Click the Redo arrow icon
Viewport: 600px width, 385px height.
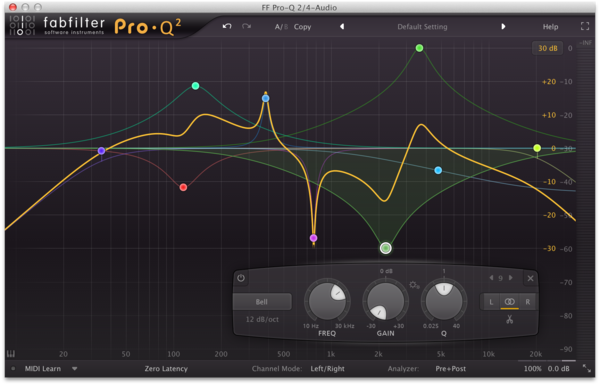[246, 26]
